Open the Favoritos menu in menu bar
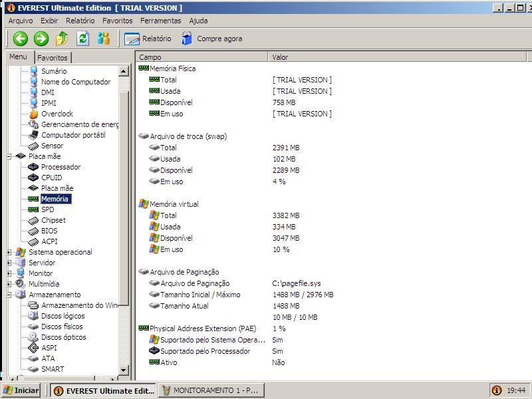 click(x=118, y=21)
